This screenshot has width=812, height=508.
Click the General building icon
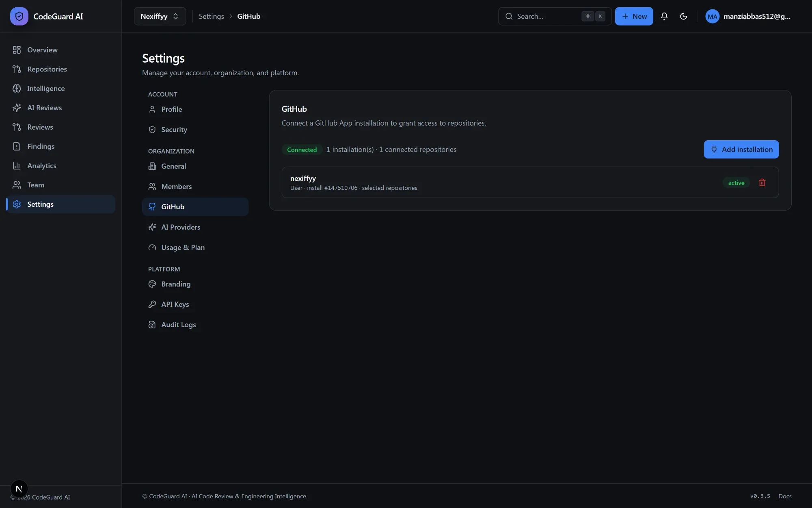pyautogui.click(x=152, y=166)
